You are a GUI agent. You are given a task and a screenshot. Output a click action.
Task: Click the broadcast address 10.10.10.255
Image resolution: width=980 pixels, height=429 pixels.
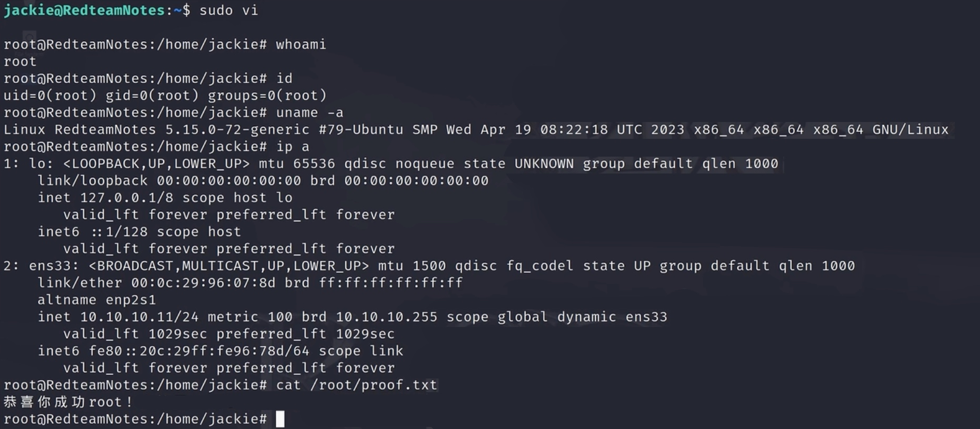coord(386,317)
